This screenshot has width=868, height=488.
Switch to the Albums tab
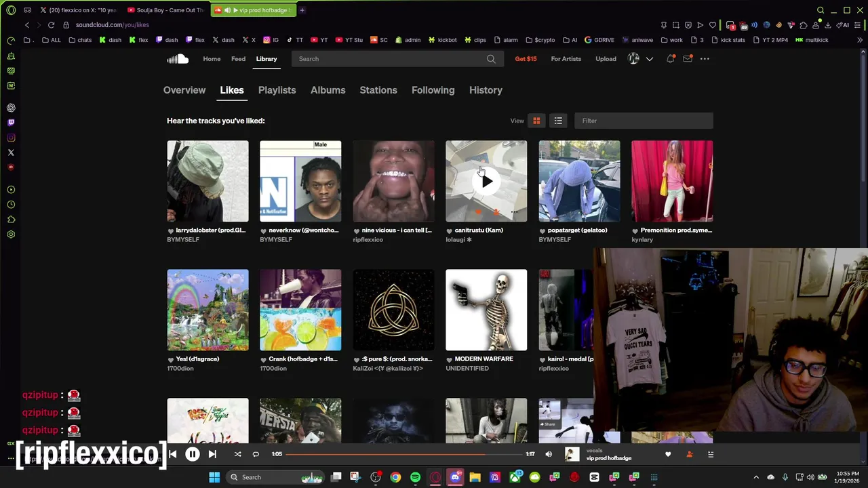(328, 90)
